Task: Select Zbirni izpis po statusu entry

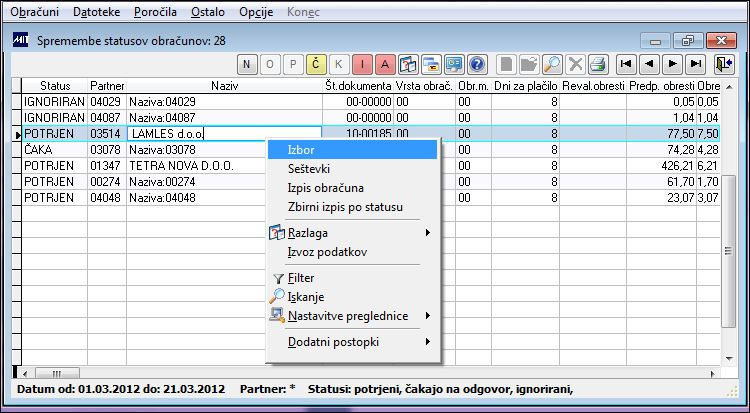Action: [353, 207]
